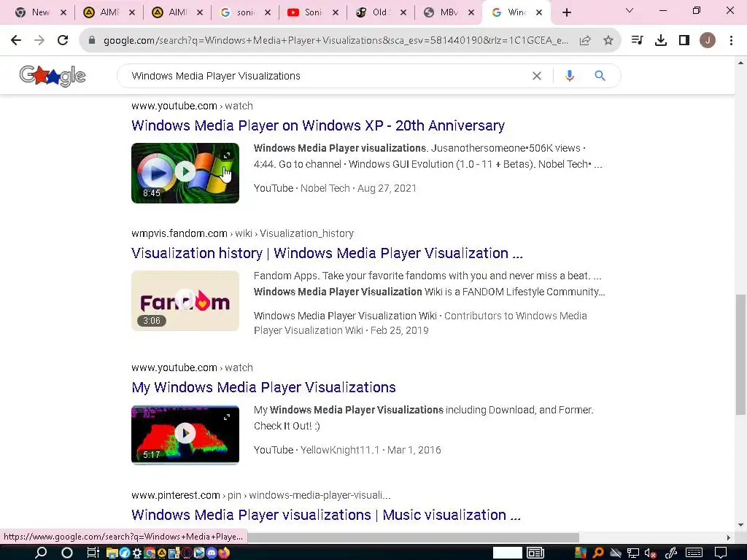View site info lock icon
Screen dimensions: 747x560
click(92, 41)
